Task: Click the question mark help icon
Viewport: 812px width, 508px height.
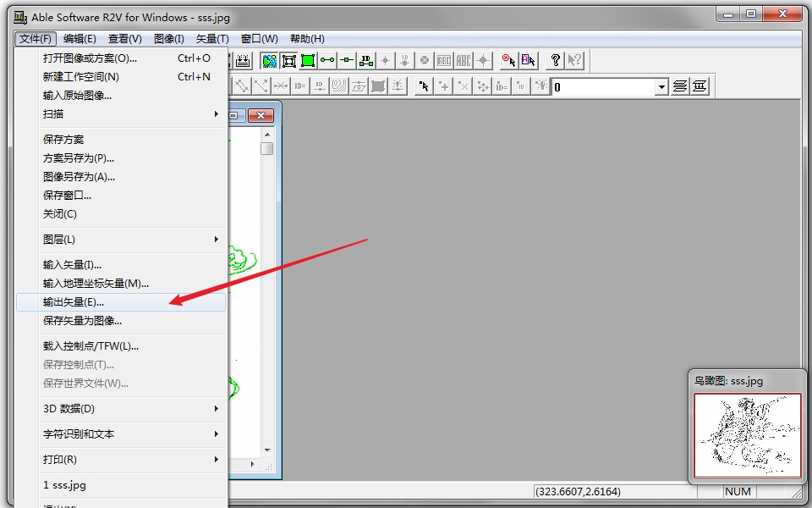Action: point(555,60)
